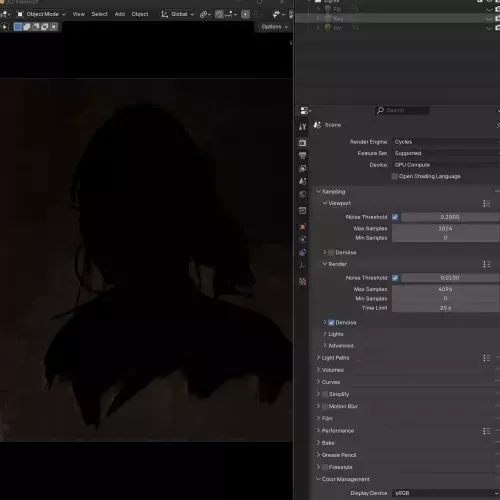Open the Render Engine Cycles dropdown

tap(446, 142)
